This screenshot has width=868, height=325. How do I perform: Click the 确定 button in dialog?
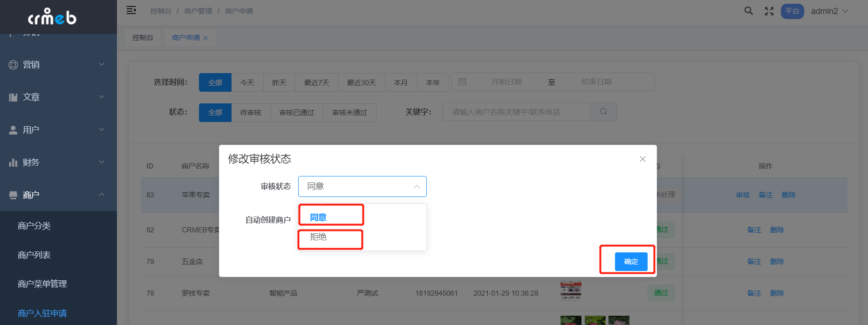click(631, 262)
